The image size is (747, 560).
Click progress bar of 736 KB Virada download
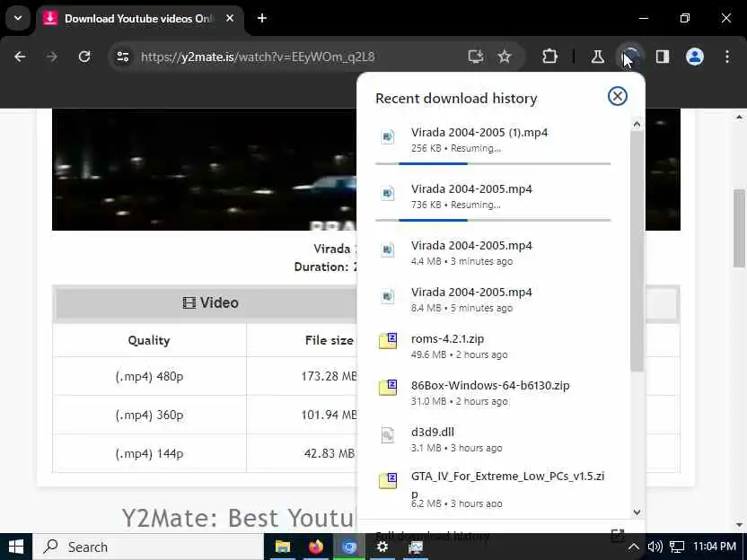[x=493, y=221]
